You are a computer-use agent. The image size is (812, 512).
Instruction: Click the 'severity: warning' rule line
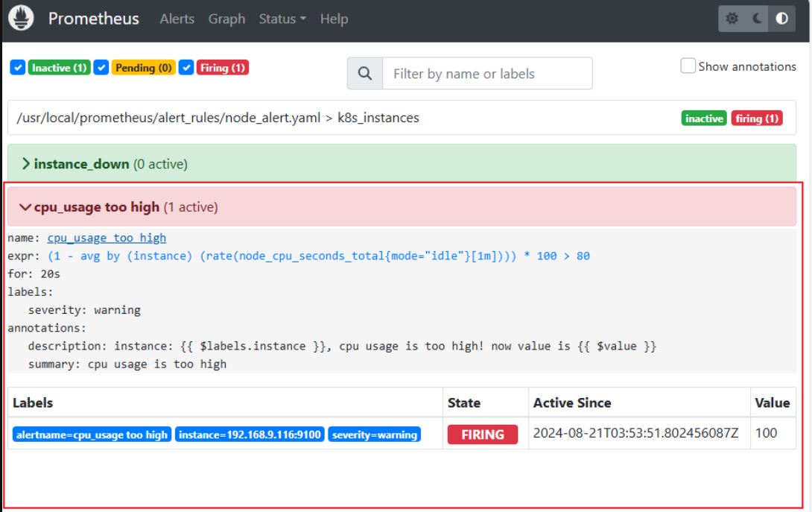pos(84,310)
